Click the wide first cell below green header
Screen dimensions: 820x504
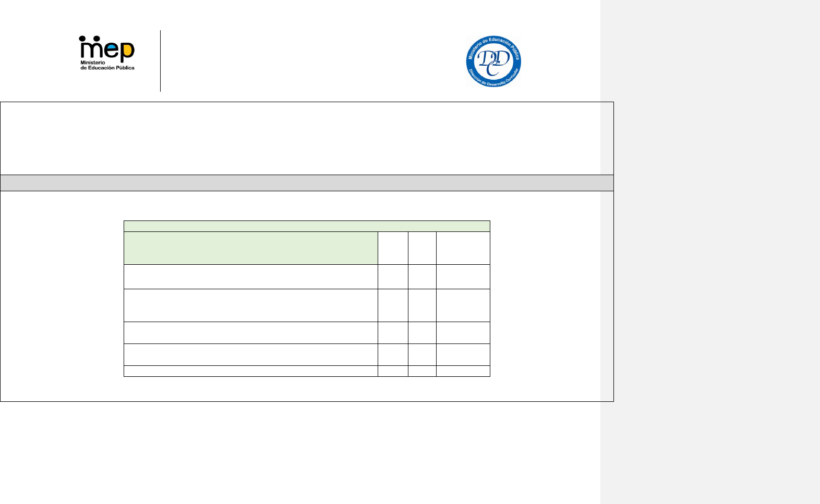point(250,277)
